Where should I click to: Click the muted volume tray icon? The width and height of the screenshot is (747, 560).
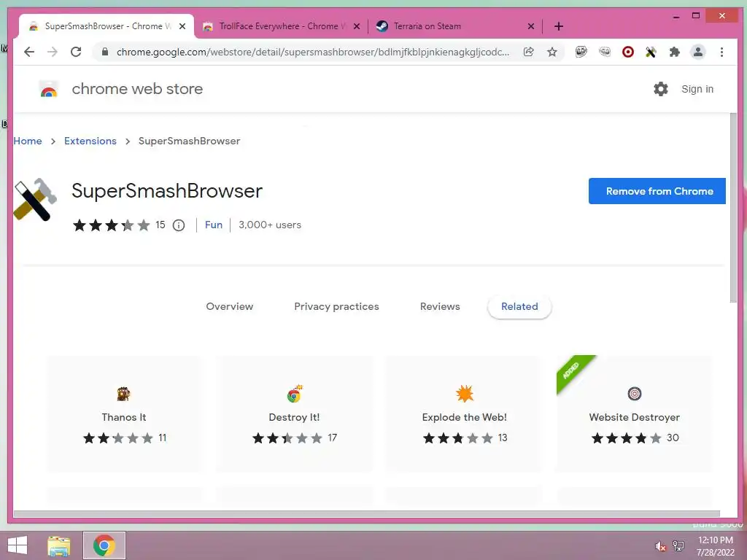pyautogui.click(x=660, y=546)
